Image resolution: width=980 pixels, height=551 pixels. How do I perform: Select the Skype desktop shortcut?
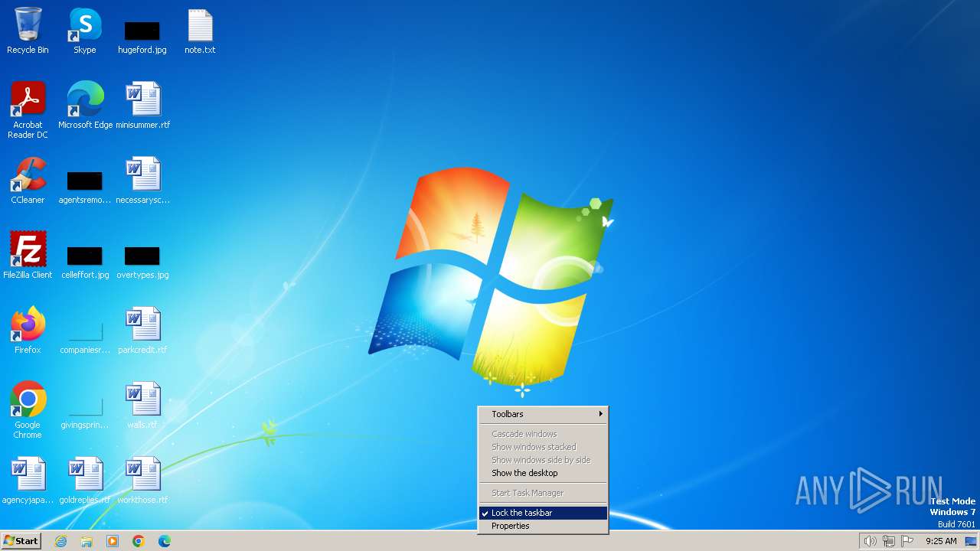[85, 31]
